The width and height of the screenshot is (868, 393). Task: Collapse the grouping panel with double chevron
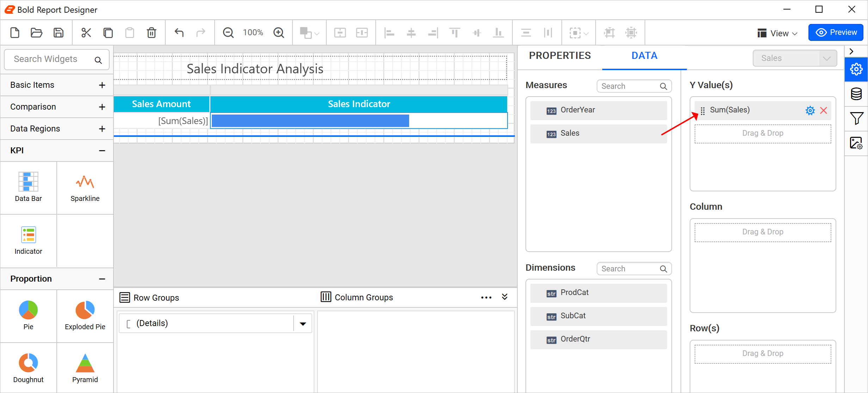(x=505, y=297)
